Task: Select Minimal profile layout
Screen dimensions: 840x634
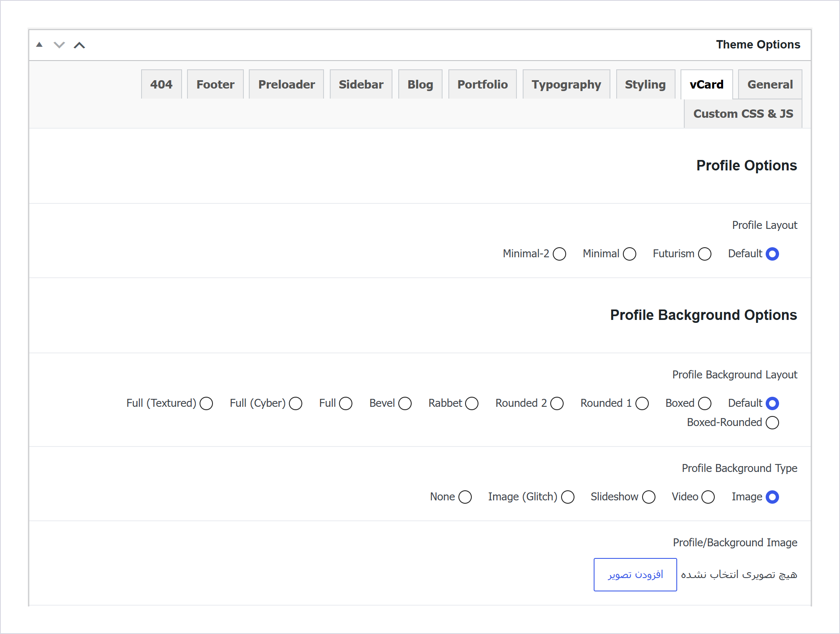Action: point(630,254)
